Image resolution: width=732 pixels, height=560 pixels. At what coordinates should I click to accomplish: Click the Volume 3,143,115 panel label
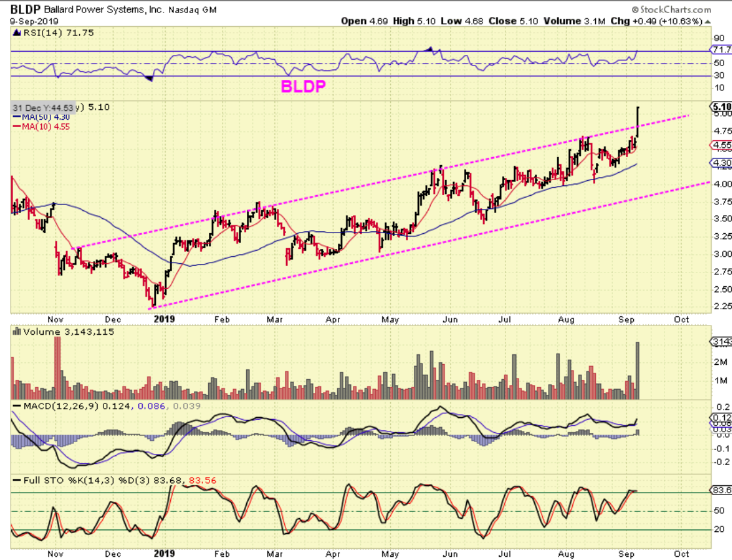69,331
